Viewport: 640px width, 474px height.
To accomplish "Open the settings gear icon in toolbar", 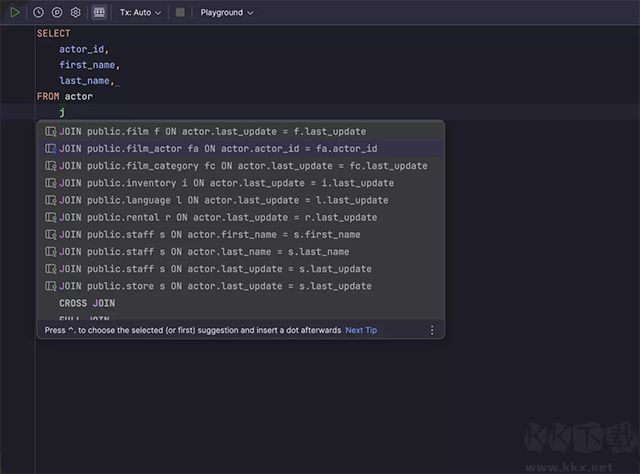I will click(x=76, y=12).
